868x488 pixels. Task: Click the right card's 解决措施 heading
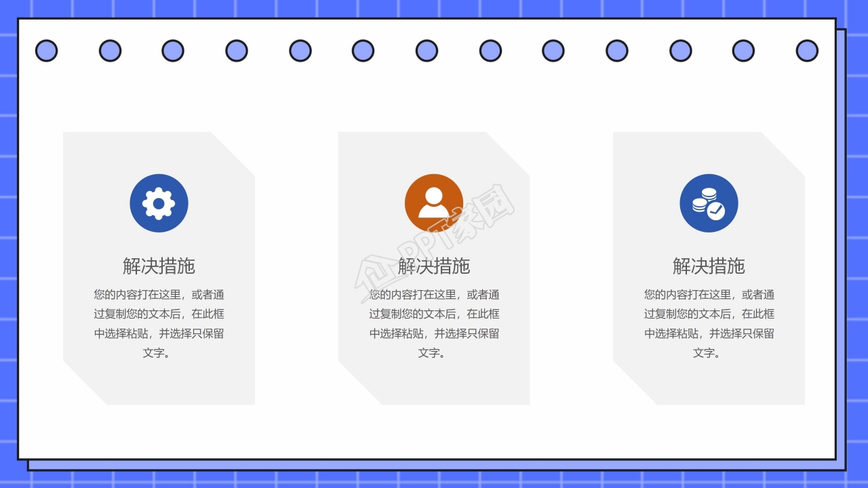pos(709,266)
